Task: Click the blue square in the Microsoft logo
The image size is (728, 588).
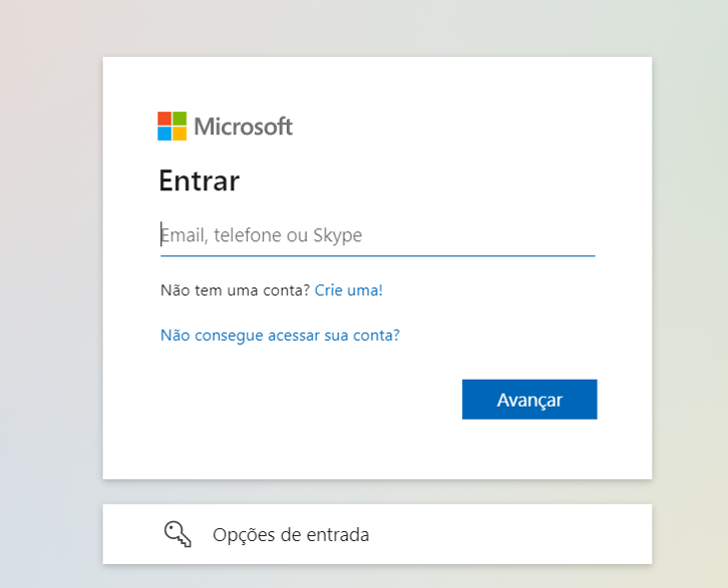Action: (x=164, y=134)
